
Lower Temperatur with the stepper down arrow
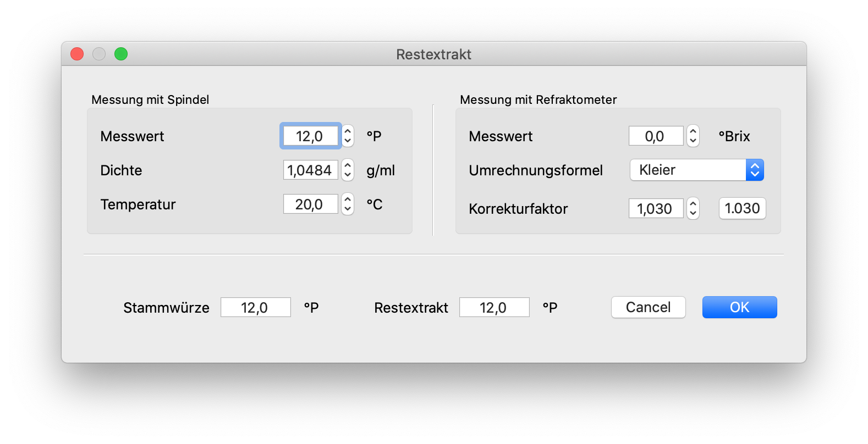(348, 209)
